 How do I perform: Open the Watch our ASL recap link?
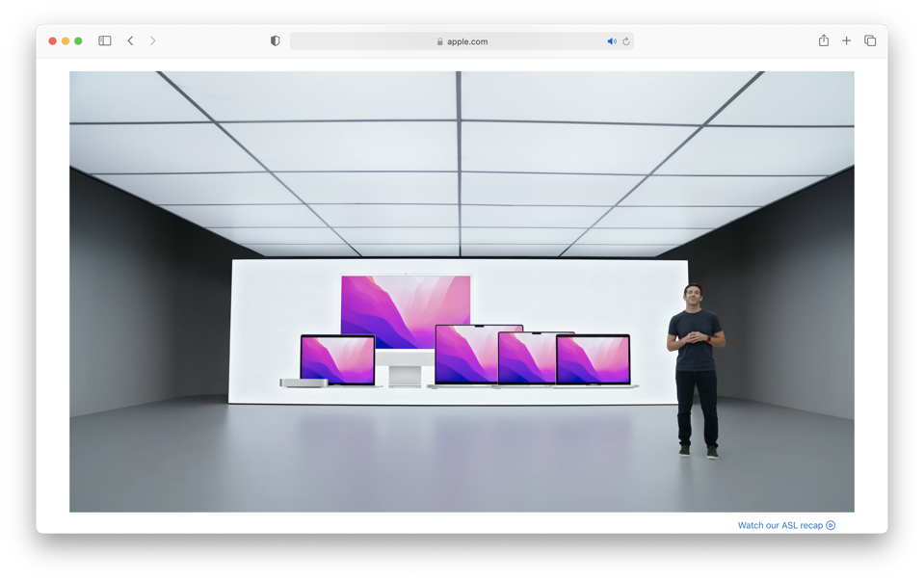779,525
